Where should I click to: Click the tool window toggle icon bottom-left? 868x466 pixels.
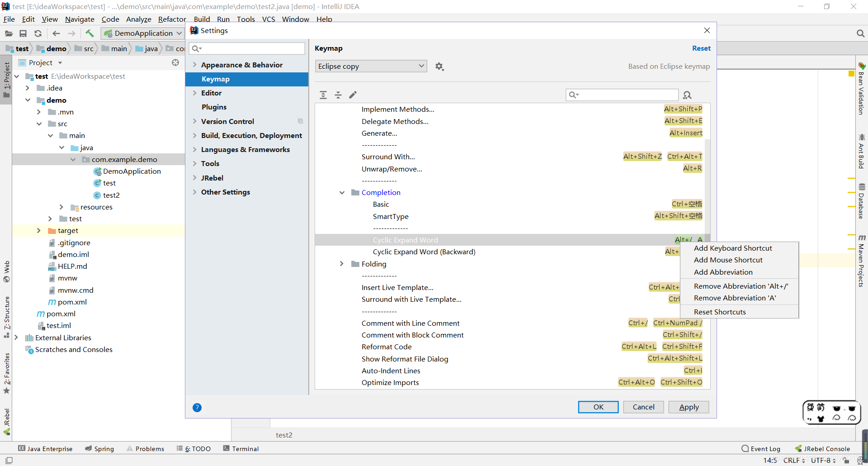[9, 461]
